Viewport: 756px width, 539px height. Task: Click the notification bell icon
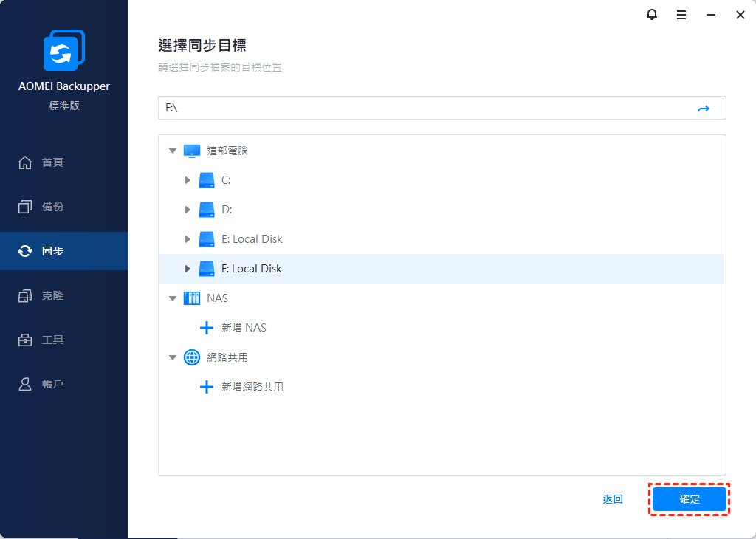[652, 14]
